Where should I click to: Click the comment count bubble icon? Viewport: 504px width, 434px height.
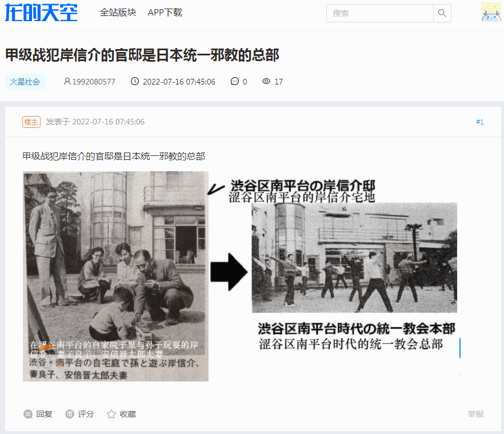(x=235, y=81)
